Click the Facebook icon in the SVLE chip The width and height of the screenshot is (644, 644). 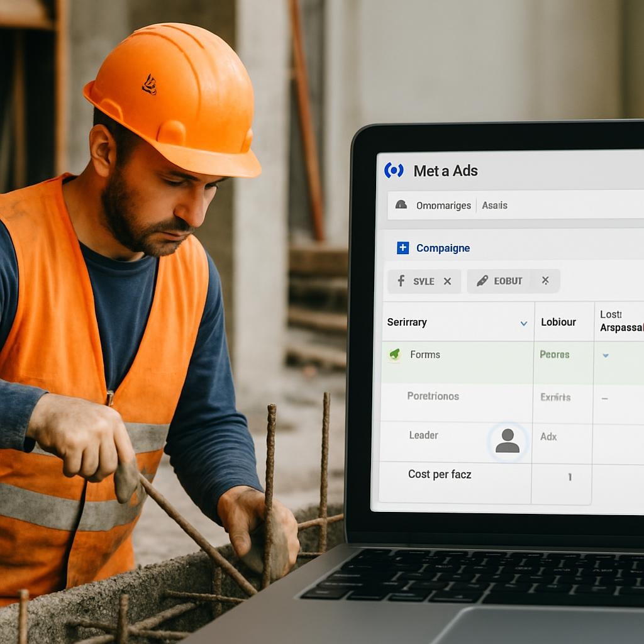(x=401, y=281)
